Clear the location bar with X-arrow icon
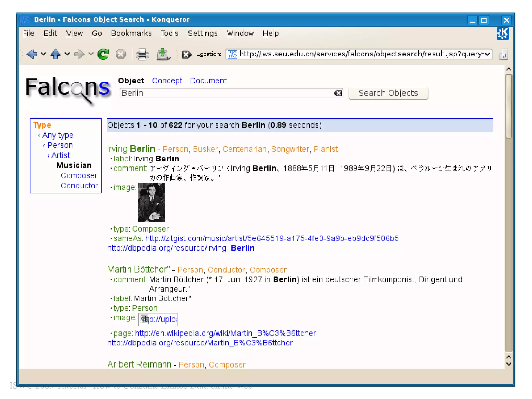This screenshot has height=399, width=532. coord(187,54)
